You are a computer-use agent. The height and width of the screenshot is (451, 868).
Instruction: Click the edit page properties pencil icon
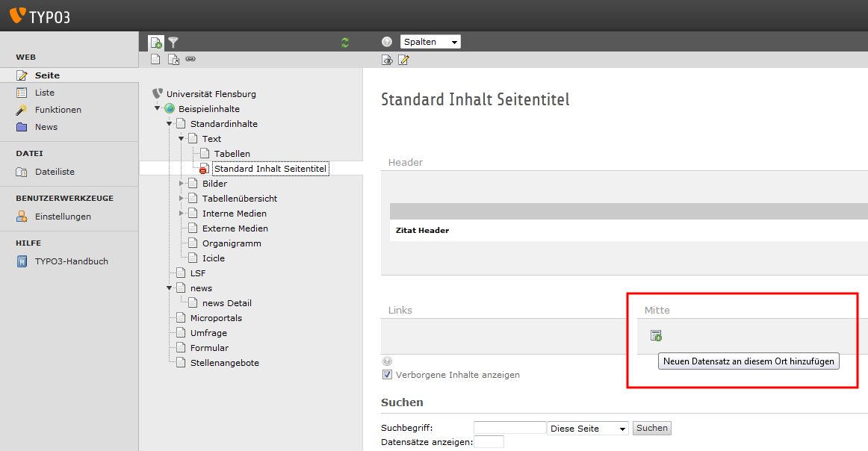[403, 60]
